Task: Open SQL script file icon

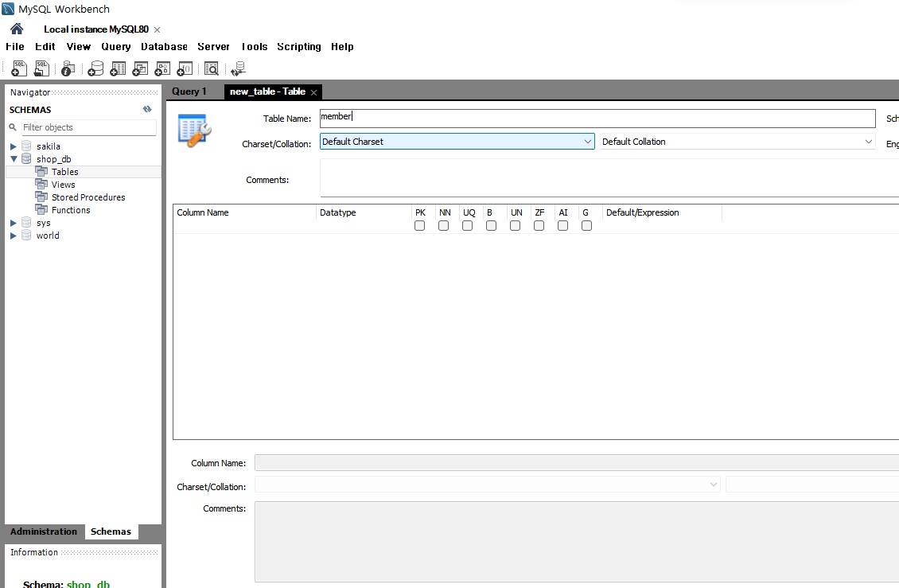Action: pos(41,69)
